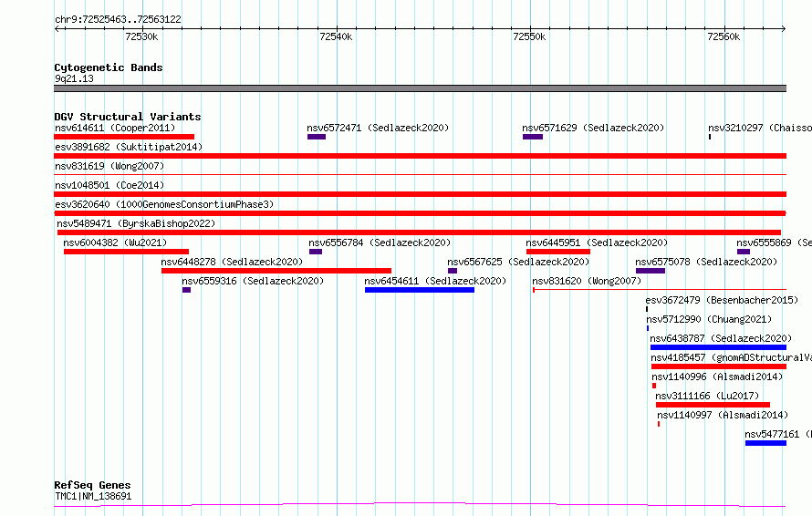The width and height of the screenshot is (812, 516).
Task: Select the gray 9q21.13 cytogenetic band bar
Action: [x=420, y=88]
